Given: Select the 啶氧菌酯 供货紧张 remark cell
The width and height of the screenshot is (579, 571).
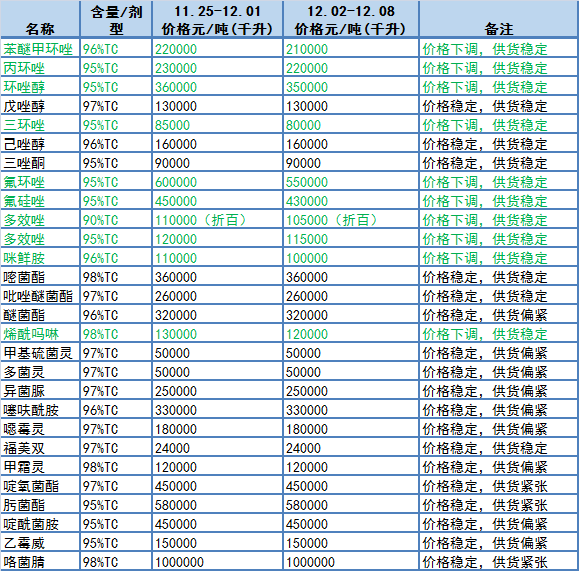Looking at the screenshot, I should point(499,486).
